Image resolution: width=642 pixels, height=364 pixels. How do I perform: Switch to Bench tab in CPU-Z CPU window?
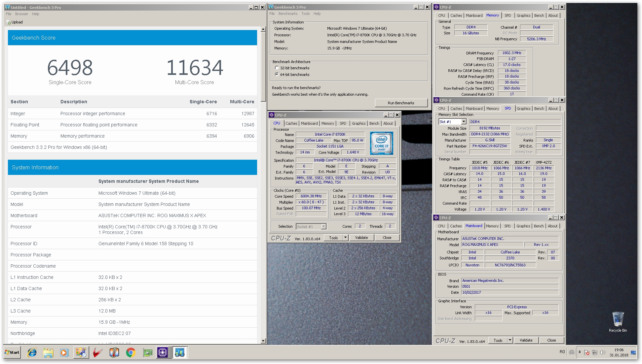point(374,123)
